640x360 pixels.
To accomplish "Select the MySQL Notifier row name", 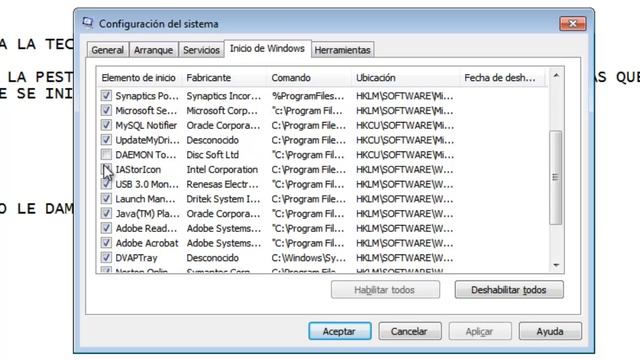I will tap(146, 125).
